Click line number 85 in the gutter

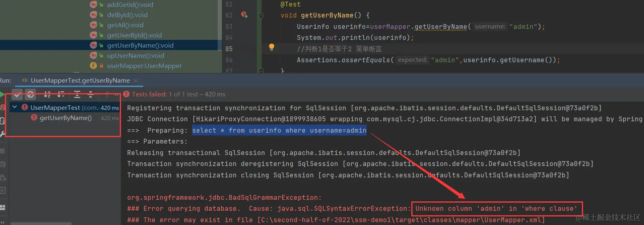(229, 49)
